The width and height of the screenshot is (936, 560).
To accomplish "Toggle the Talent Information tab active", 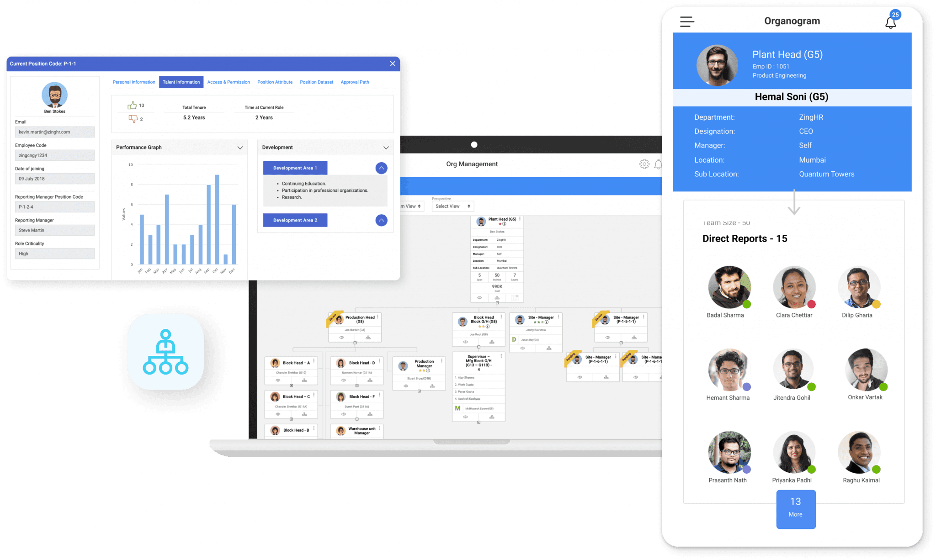I will pyautogui.click(x=181, y=82).
